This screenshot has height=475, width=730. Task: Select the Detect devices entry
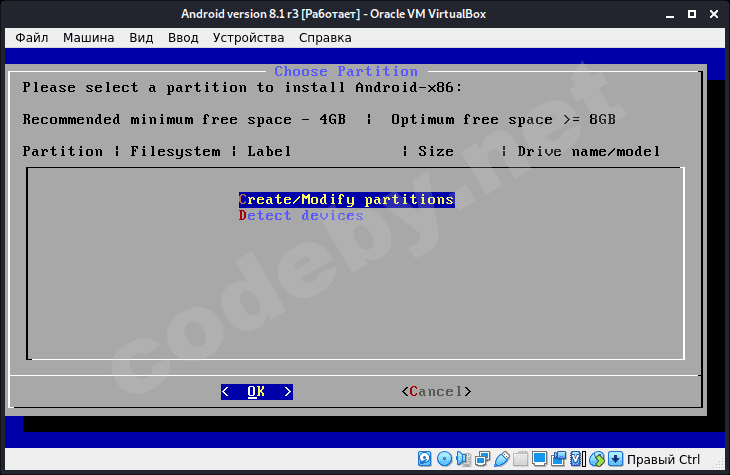coord(301,216)
